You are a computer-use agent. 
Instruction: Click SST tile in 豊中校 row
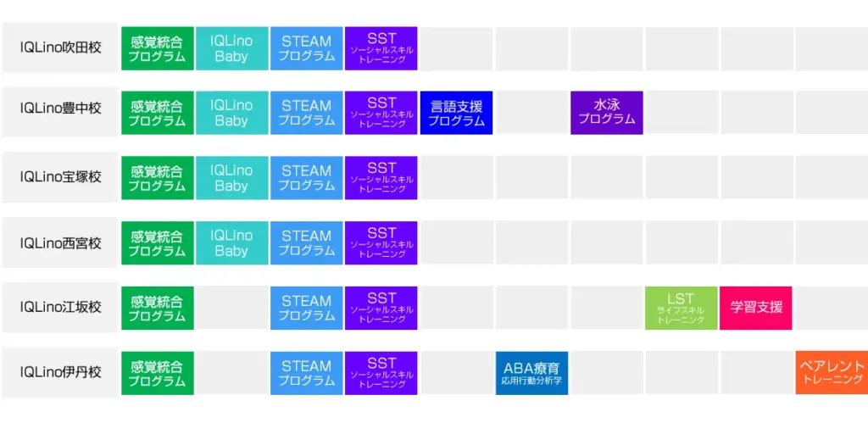tap(381, 113)
